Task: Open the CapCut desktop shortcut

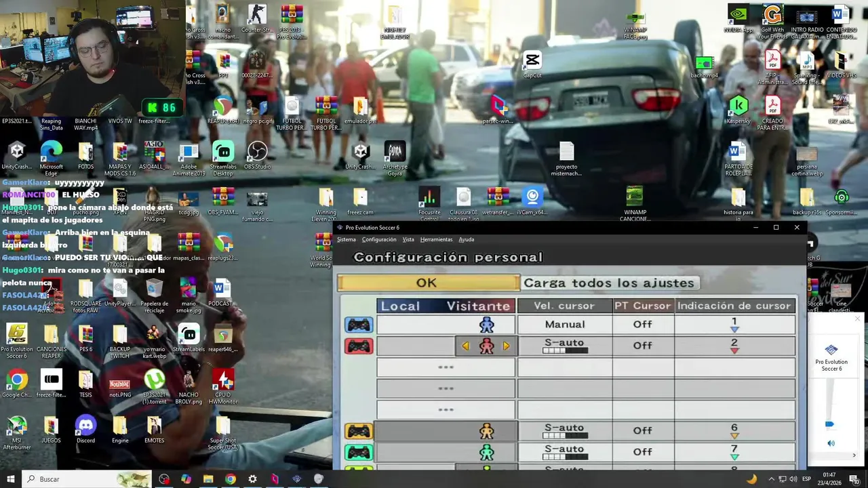Action: click(532, 64)
